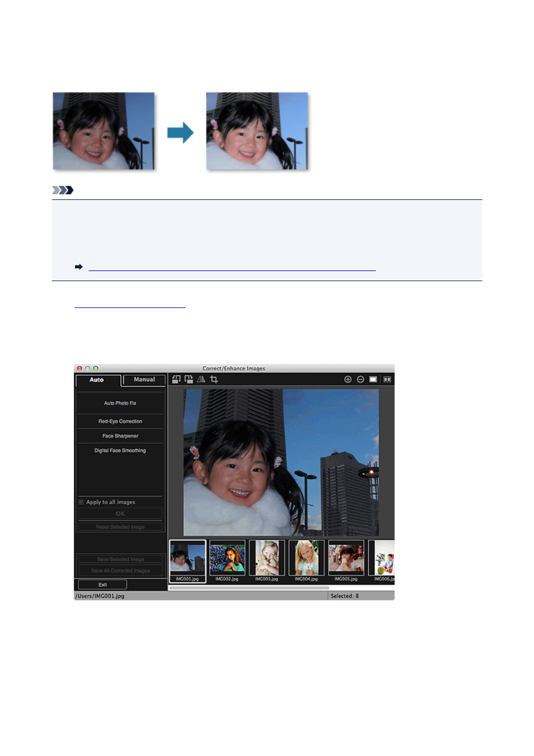Click the 'Selected: 8' status text
The image size is (534, 756).
[x=345, y=596]
